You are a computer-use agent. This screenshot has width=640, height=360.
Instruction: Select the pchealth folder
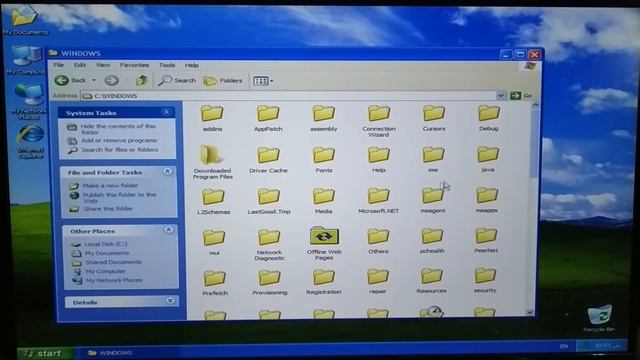432,241
